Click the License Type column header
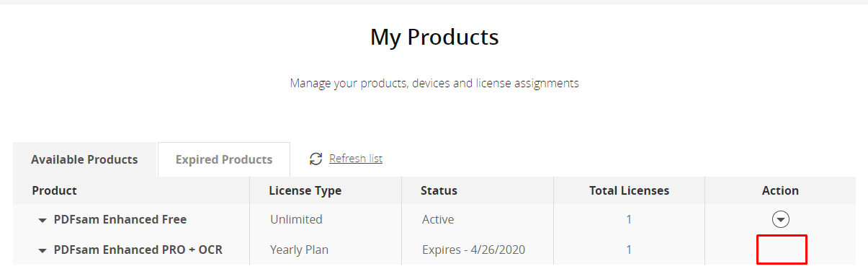 (305, 190)
